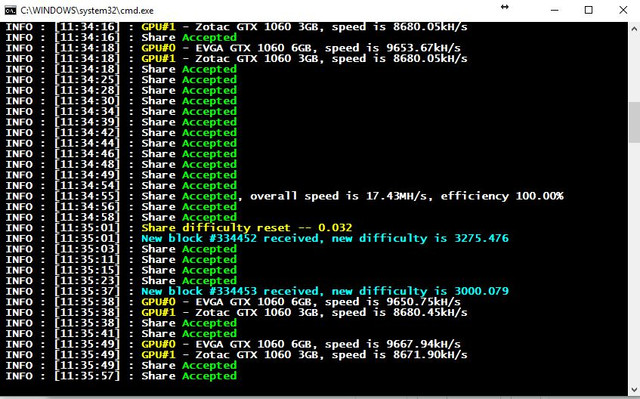Click the timestamp '[11:35:15]'
Image resolution: width=640 pixels, height=399 pixels.
pyautogui.click(x=87, y=270)
